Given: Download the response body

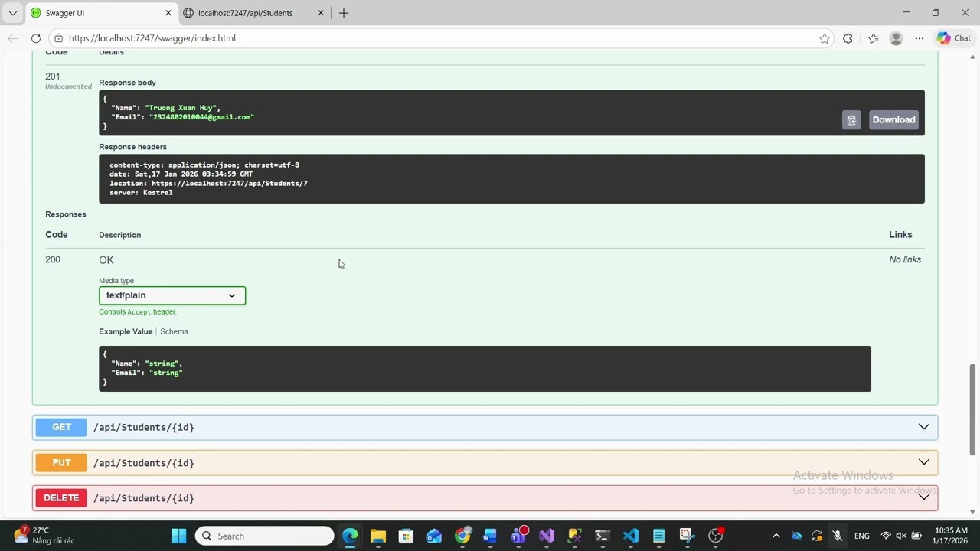Looking at the screenshot, I should point(893,120).
